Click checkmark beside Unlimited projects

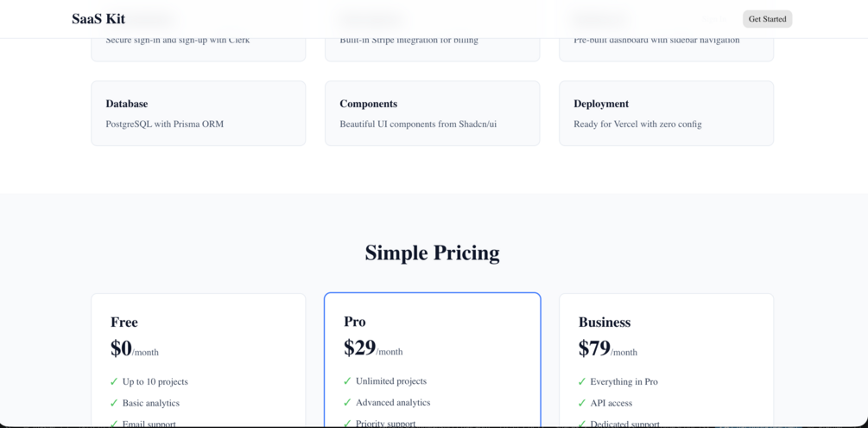point(348,380)
